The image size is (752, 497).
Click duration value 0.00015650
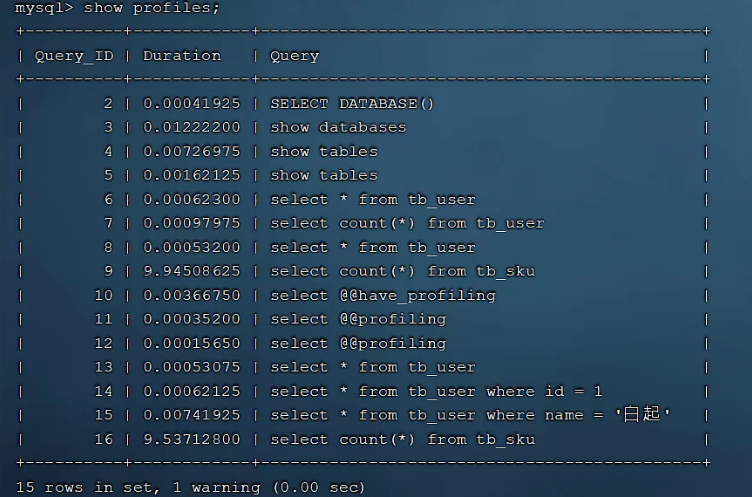coord(192,343)
